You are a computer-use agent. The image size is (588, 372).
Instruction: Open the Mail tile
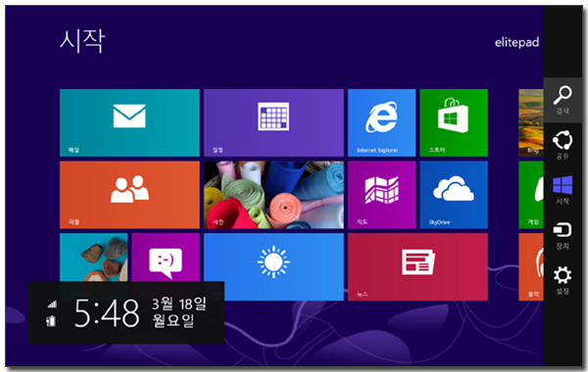[129, 122]
